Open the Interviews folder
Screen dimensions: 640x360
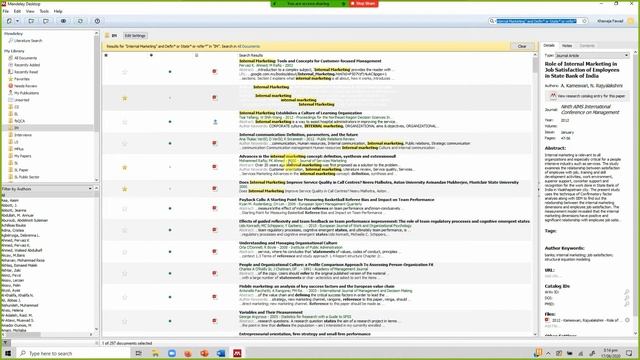23,135
